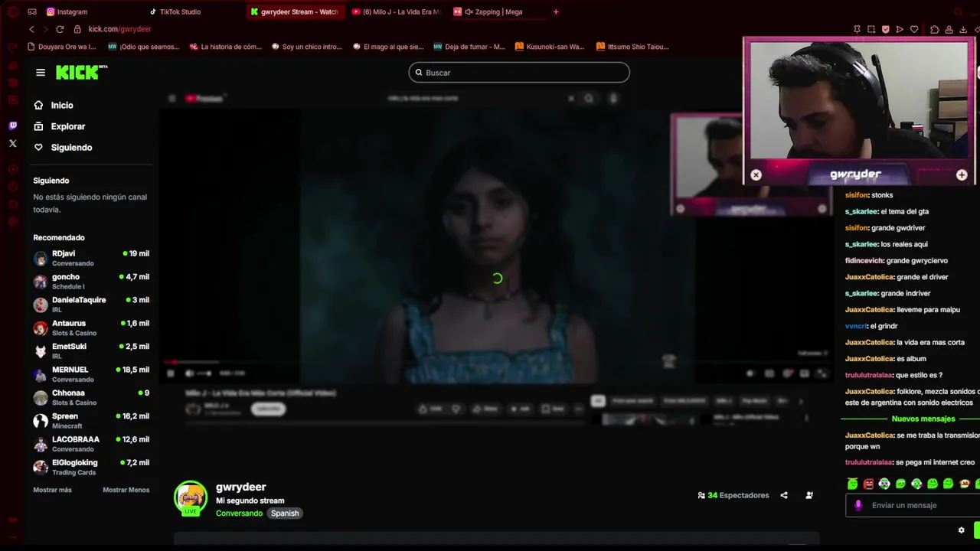Open recommended channel RDjavi
This screenshot has height=551, width=980.
[x=91, y=258]
